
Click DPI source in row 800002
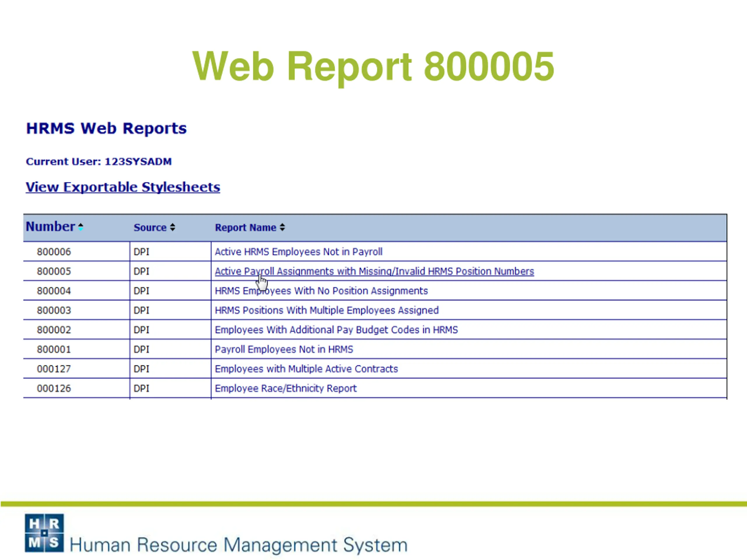click(x=142, y=330)
